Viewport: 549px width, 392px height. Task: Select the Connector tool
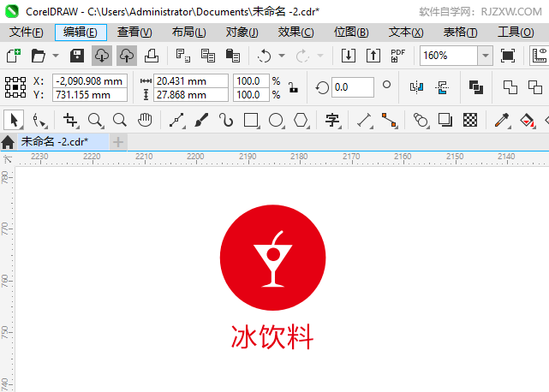(390, 120)
